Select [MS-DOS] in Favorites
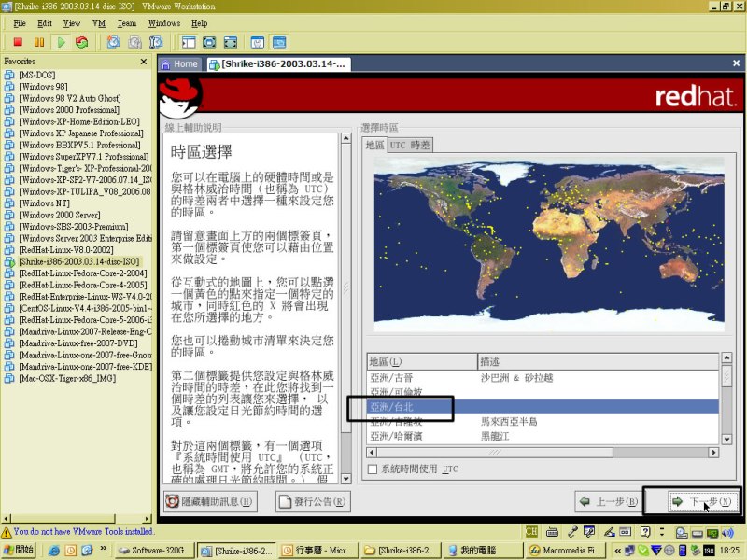747x560 pixels. click(37, 75)
